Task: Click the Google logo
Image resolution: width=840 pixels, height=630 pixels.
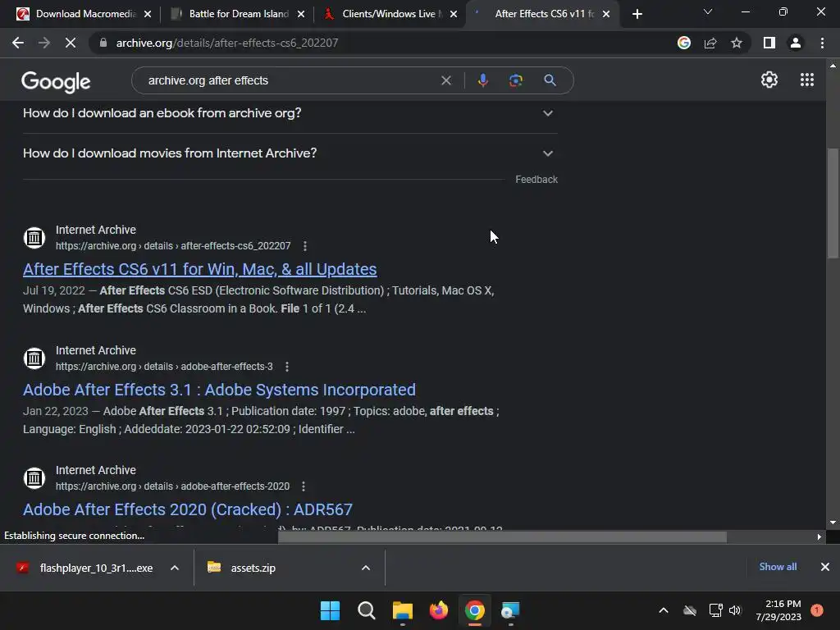Action: point(56,81)
